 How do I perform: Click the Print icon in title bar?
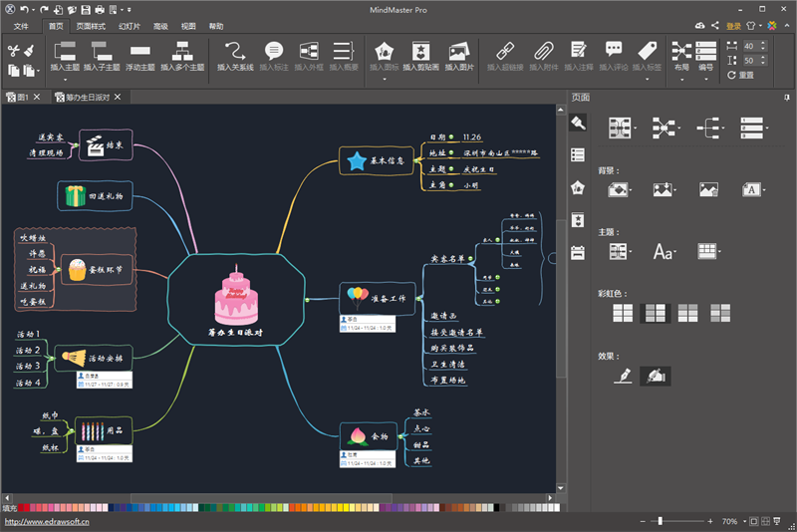coord(100,10)
